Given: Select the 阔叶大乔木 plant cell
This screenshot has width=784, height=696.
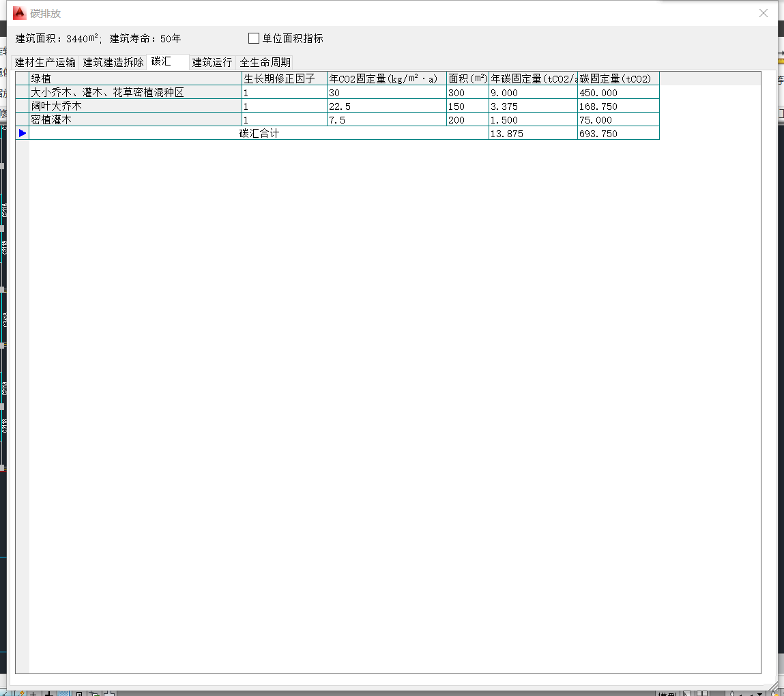Looking at the screenshot, I should click(x=135, y=106).
